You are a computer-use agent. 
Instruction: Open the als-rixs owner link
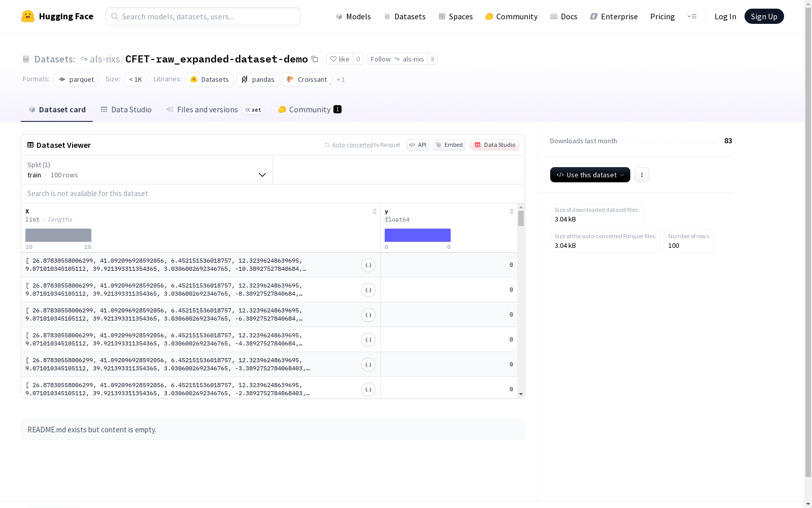(105, 59)
